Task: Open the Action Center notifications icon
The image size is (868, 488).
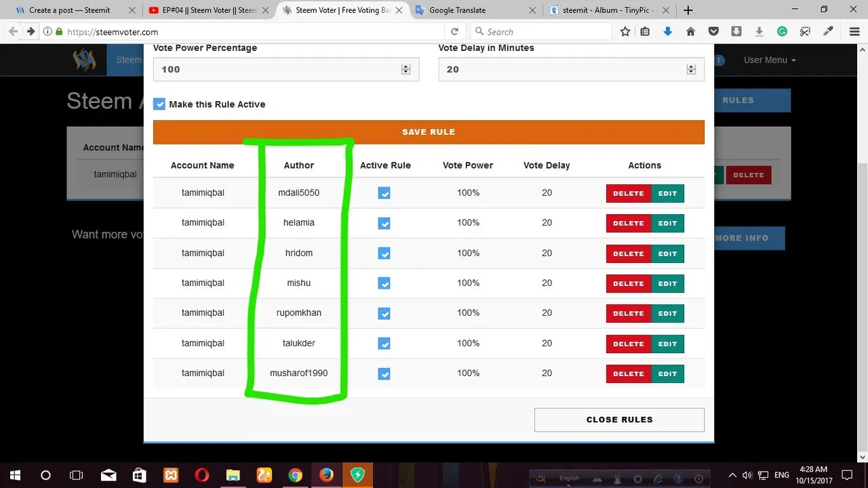Action: [x=847, y=475]
